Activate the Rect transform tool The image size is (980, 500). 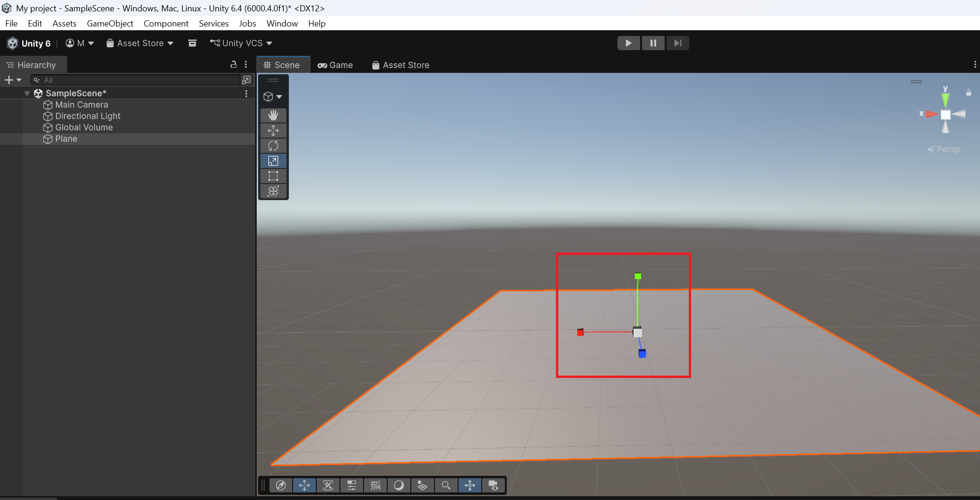pos(273,176)
